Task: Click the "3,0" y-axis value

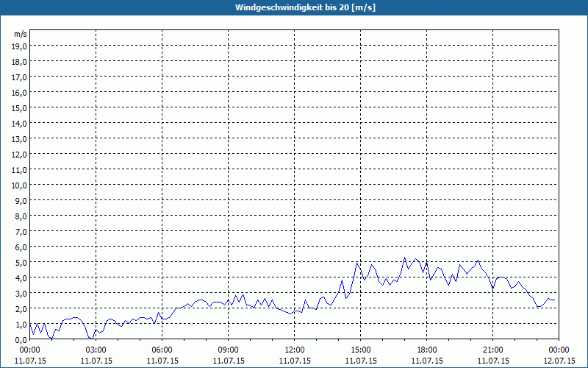Action: [21, 294]
